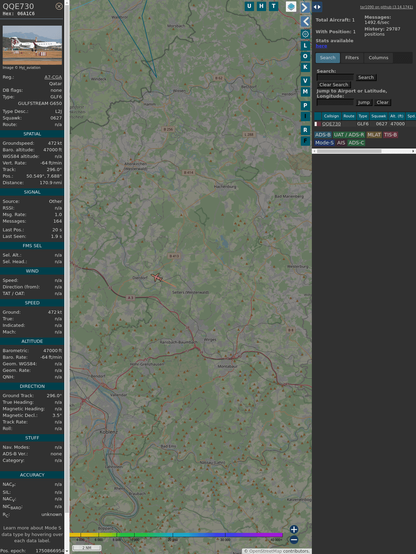This screenshot has width=416, height=554.
Task: Click the T tracks button on map
Action: pos(273,6)
